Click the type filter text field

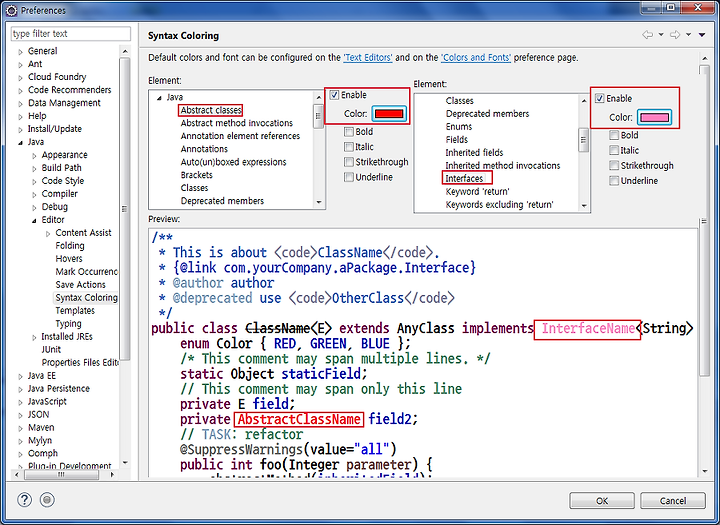tap(71, 34)
